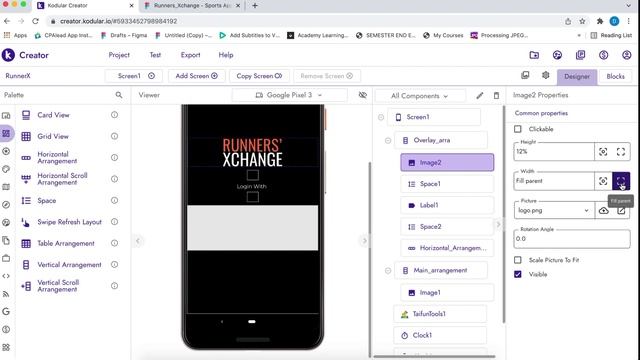Viewport: 640px width, 360px height.
Task: Open the Project menu
Action: pos(119,55)
